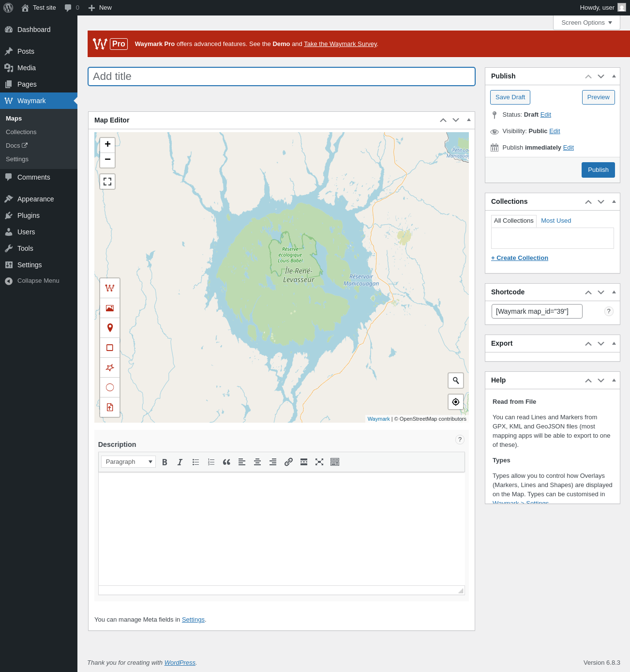Viewport: 630px width, 672px height.
Task: Collapse the Help panel using its triangle
Action: pos(614,380)
